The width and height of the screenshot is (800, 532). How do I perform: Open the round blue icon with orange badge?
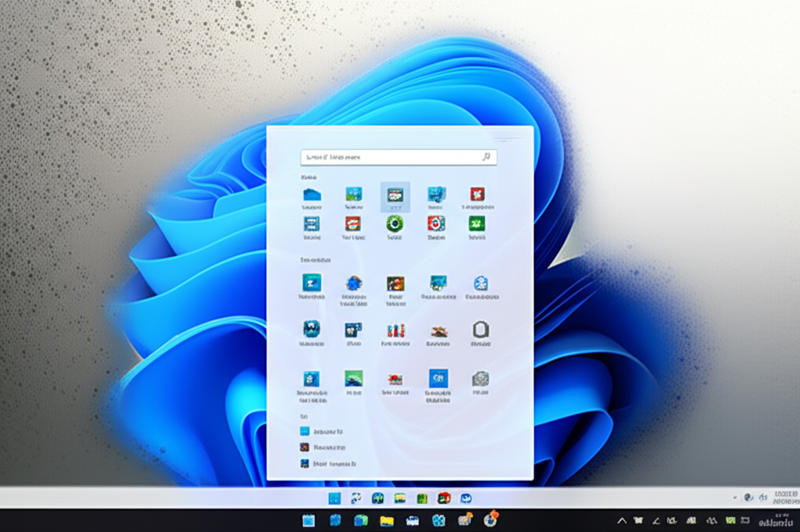(x=491, y=519)
